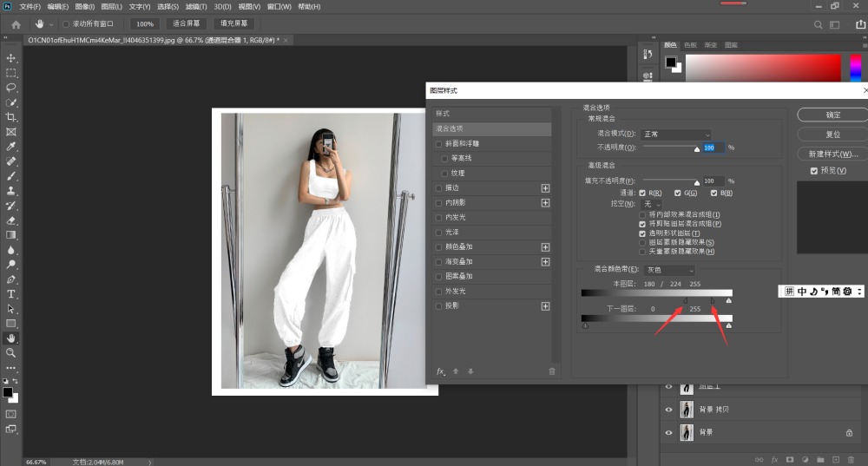Click the 确定 button
868x466 pixels.
832,115
